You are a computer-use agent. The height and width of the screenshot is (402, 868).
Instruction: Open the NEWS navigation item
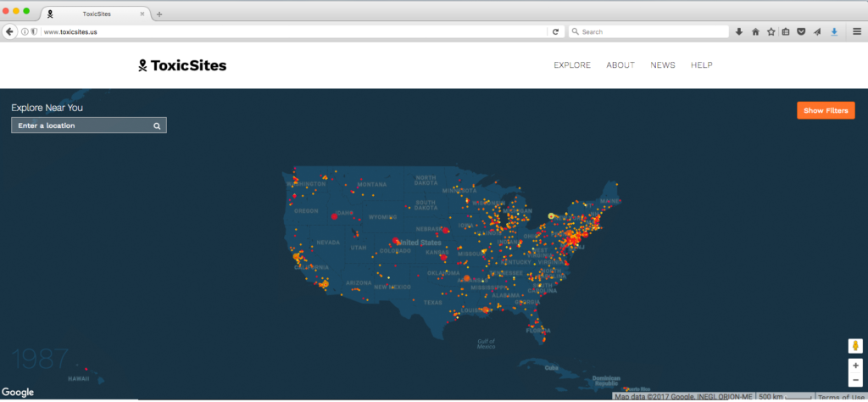pos(663,65)
